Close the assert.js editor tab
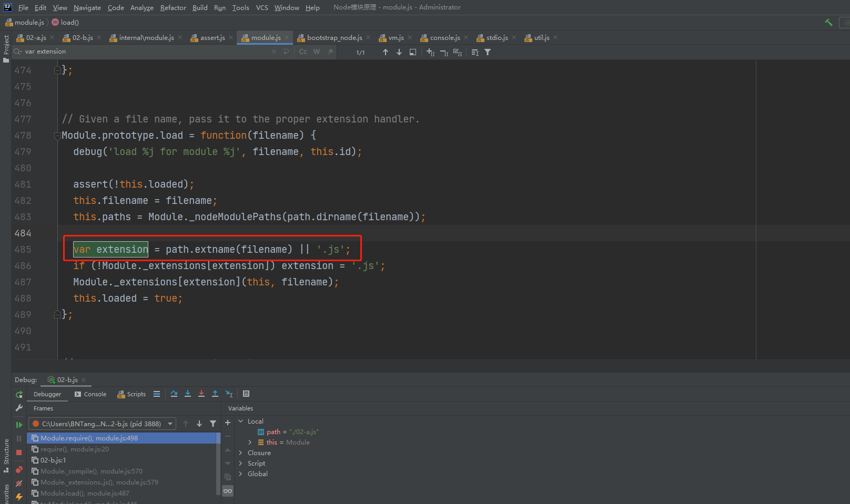 [x=231, y=38]
